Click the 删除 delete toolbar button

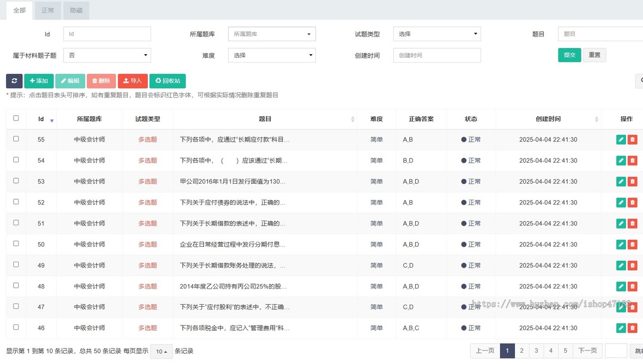click(101, 81)
